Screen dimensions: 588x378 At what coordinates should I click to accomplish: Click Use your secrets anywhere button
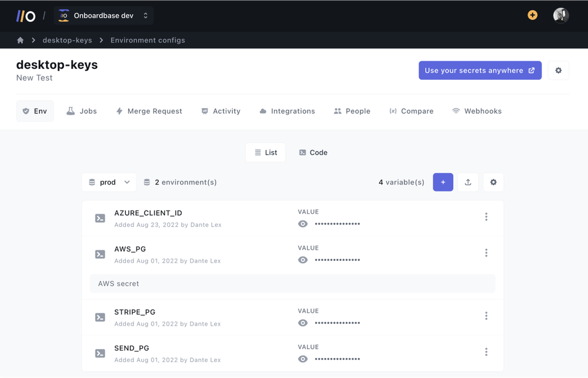480,70
